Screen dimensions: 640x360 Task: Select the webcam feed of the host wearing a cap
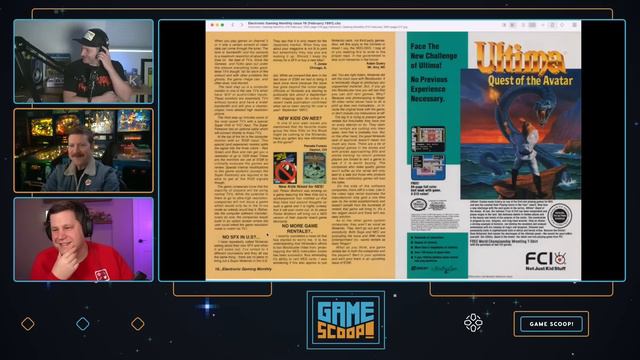tap(84, 61)
